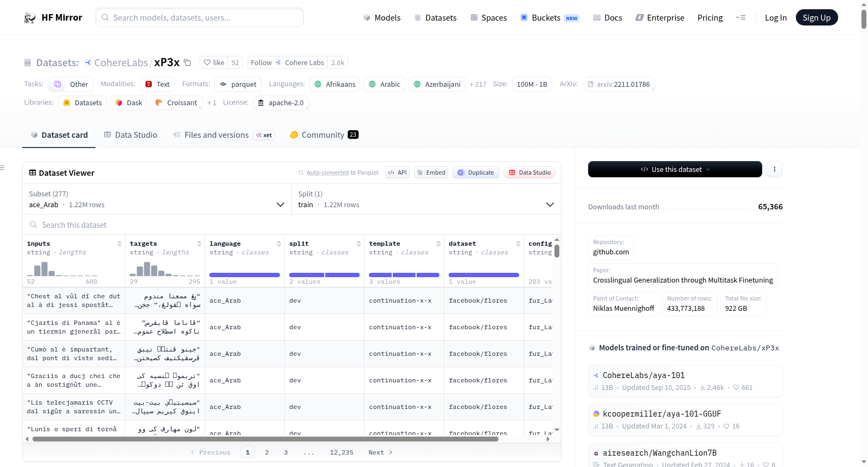
Task: Open the Community tab
Action: pyautogui.click(x=324, y=135)
